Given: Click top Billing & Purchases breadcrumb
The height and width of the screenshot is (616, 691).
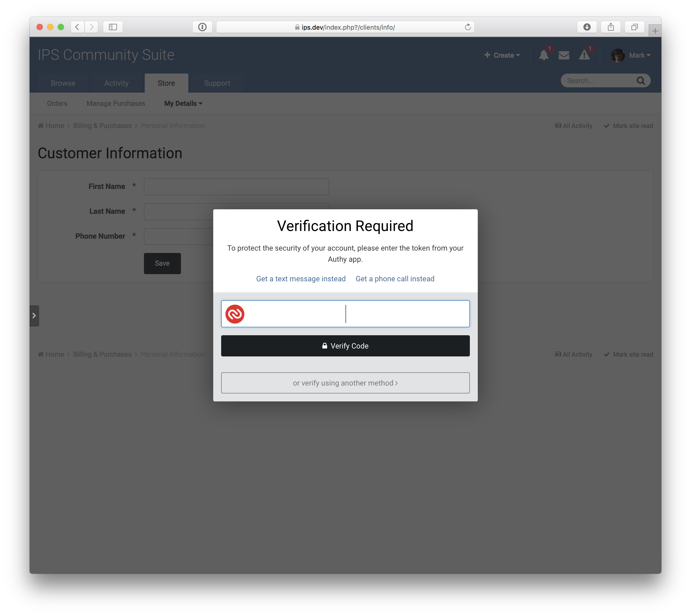Looking at the screenshot, I should (102, 126).
